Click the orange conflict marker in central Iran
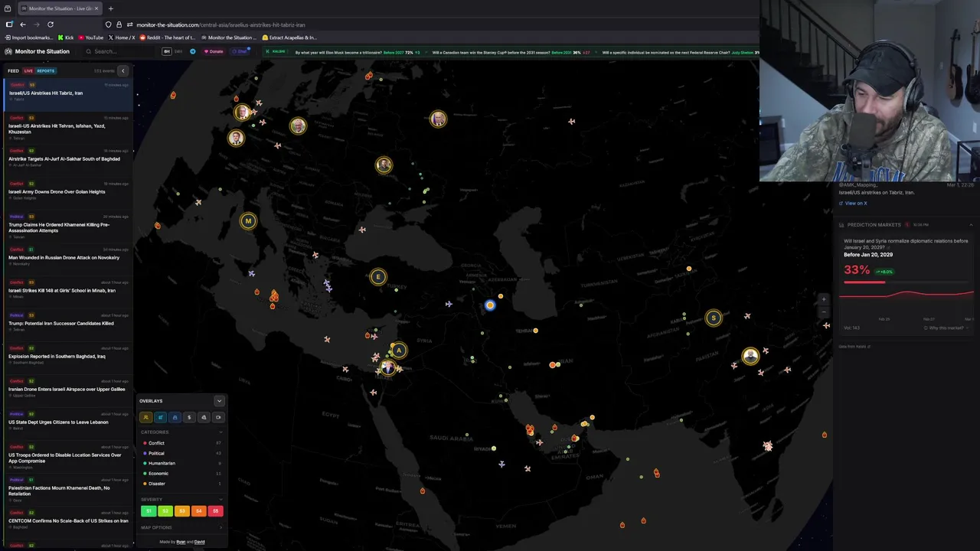The width and height of the screenshot is (980, 551). click(x=553, y=365)
